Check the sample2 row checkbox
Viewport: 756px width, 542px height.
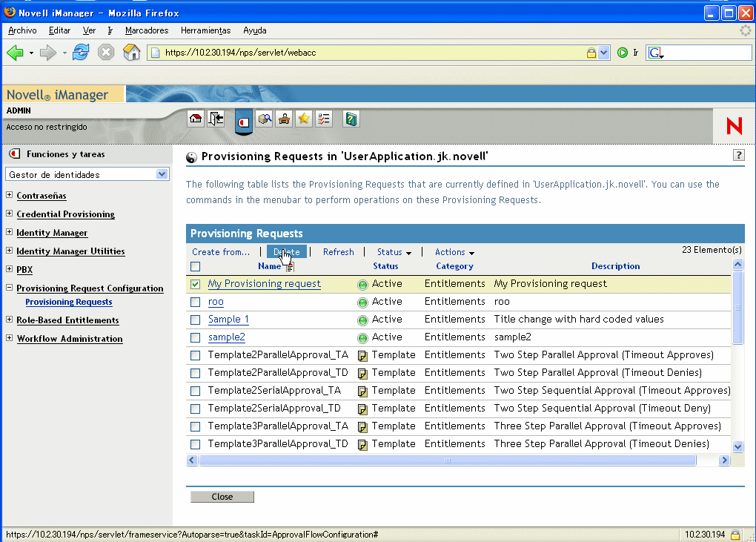click(x=195, y=337)
